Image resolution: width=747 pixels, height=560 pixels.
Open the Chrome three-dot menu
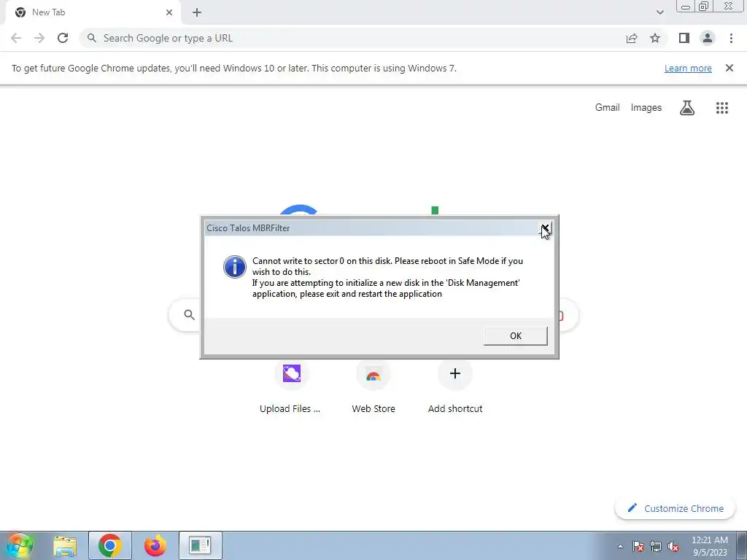(x=731, y=38)
